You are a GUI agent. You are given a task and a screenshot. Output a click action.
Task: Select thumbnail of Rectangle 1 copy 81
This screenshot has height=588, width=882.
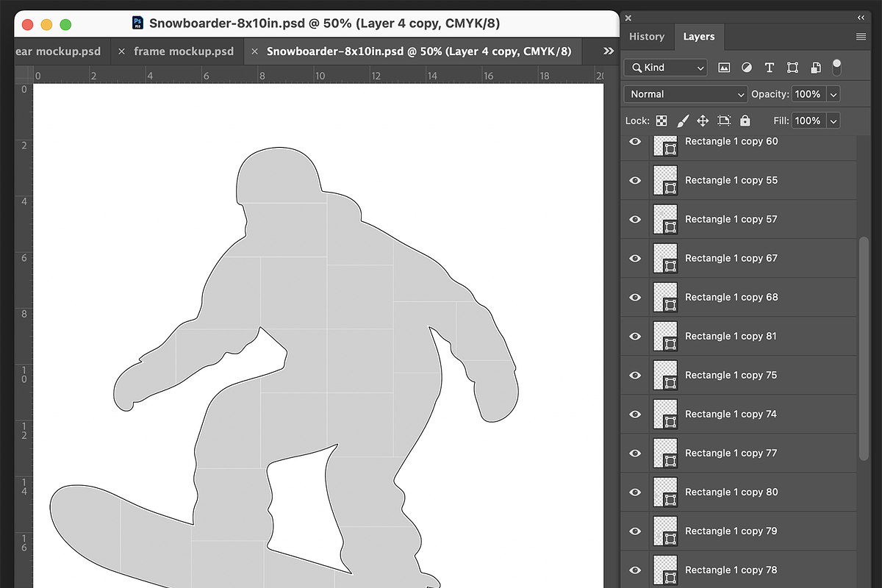pyautogui.click(x=665, y=336)
